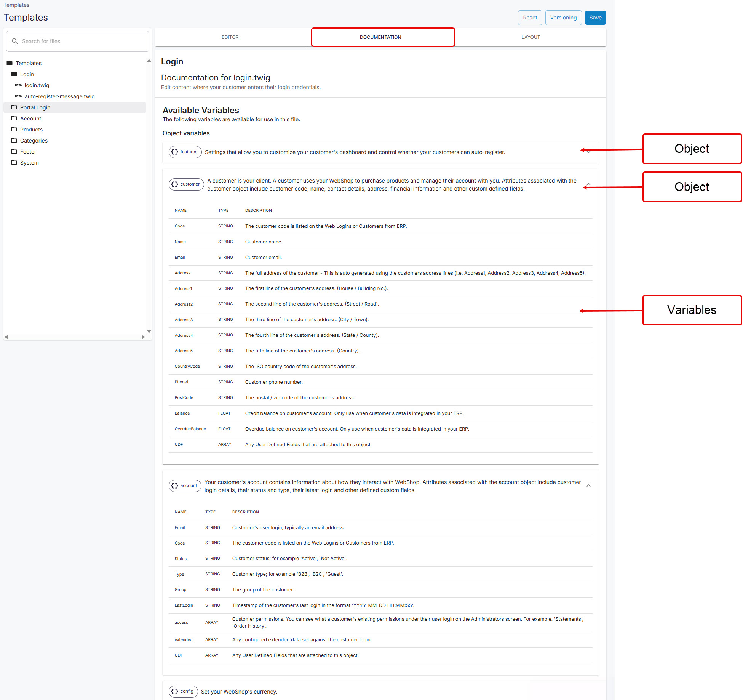Save the current template
743x700 pixels.
[x=595, y=18]
